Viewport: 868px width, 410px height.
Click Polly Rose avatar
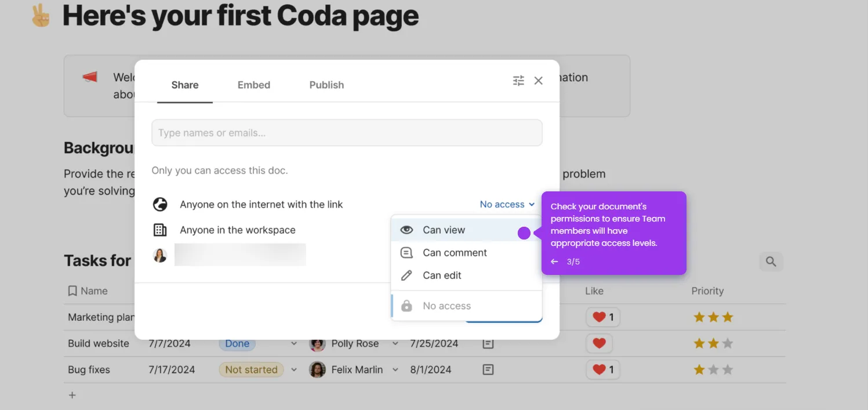[x=317, y=343]
